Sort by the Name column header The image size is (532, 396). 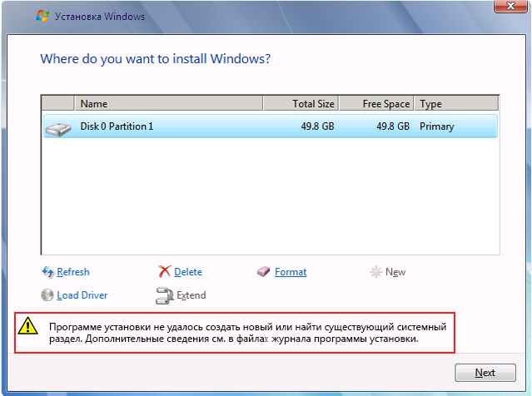point(169,103)
